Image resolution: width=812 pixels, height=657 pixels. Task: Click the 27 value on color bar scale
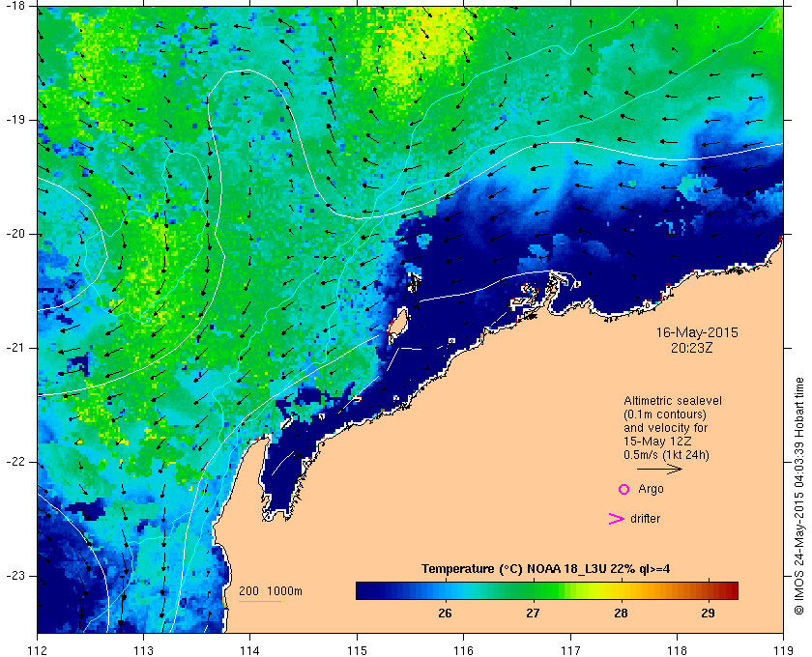533,614
